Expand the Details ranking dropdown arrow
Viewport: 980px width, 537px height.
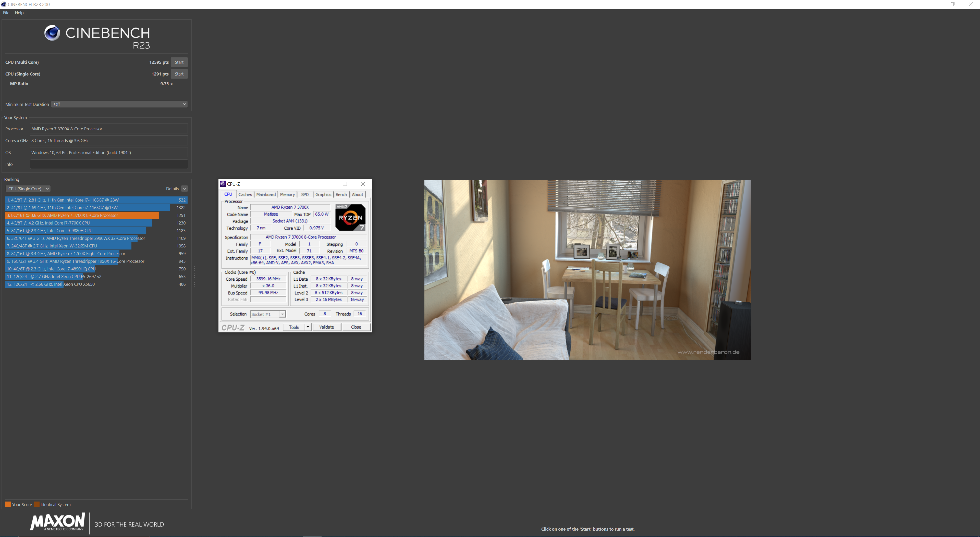coord(185,189)
